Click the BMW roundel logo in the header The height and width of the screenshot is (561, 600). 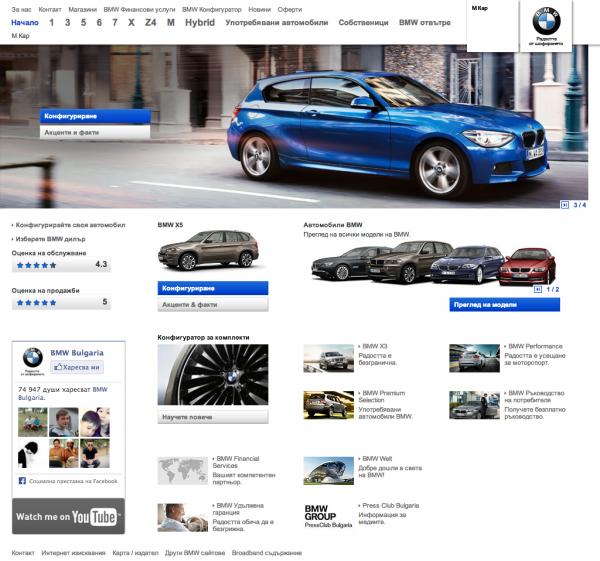point(546,21)
